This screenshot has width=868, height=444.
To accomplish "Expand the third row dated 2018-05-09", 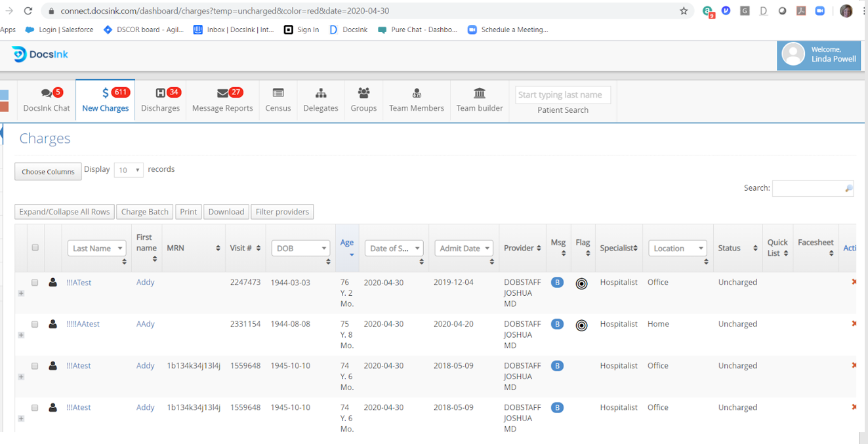I will coord(21,376).
